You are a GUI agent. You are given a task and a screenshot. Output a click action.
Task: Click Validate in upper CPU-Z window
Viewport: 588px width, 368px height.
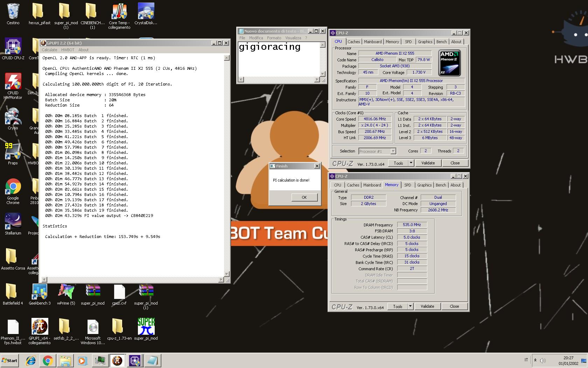coord(428,163)
